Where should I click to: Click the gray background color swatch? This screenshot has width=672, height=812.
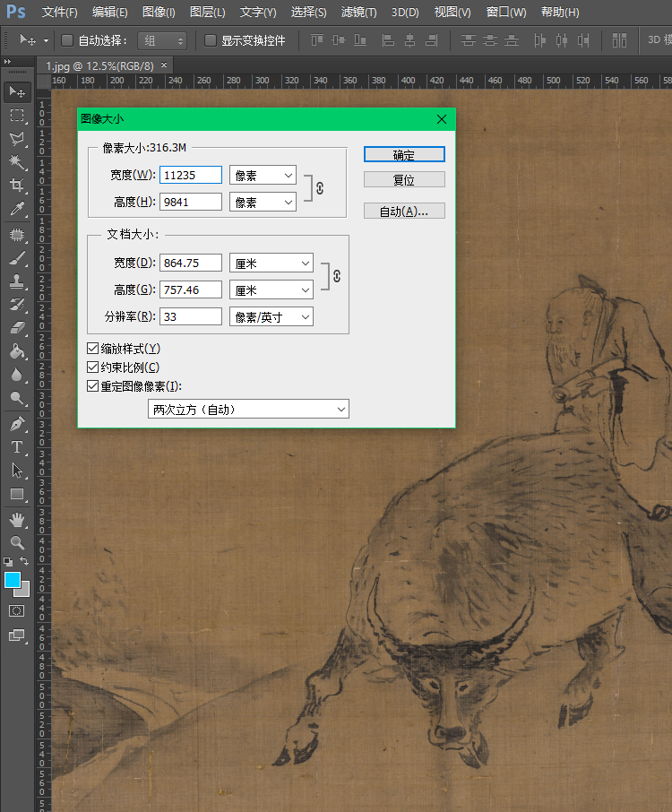pyautogui.click(x=24, y=591)
